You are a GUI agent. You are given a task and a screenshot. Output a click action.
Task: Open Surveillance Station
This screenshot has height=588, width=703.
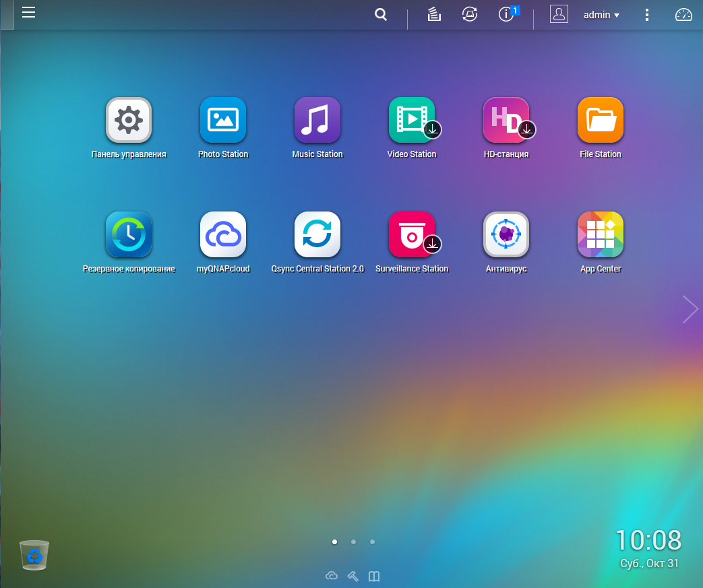[412, 235]
